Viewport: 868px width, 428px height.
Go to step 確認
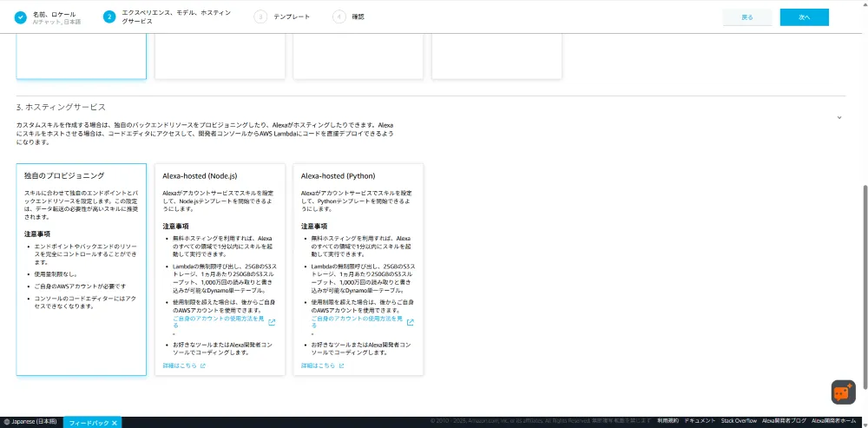pos(358,17)
